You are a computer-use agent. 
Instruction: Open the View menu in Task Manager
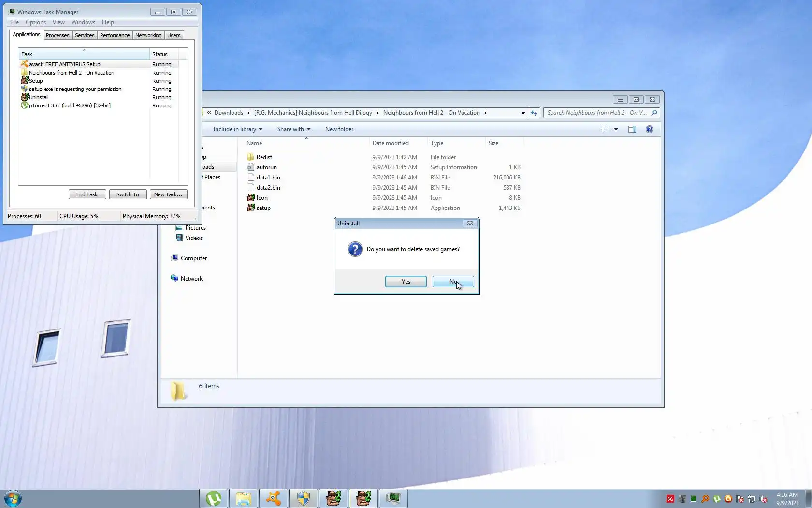click(58, 22)
